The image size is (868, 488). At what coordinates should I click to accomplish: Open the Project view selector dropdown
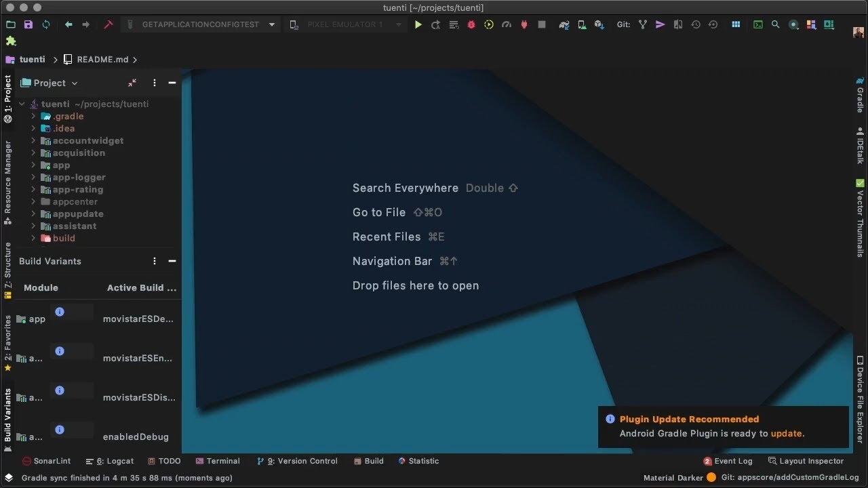pos(50,83)
